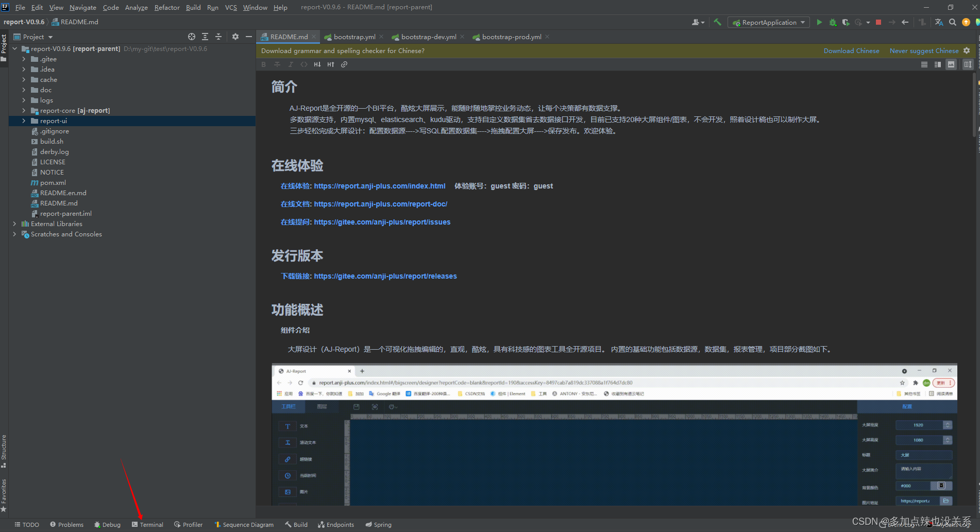Screen dimensions: 980x532
Task: Expand the .gitee folder
Action: pyautogui.click(x=24, y=59)
